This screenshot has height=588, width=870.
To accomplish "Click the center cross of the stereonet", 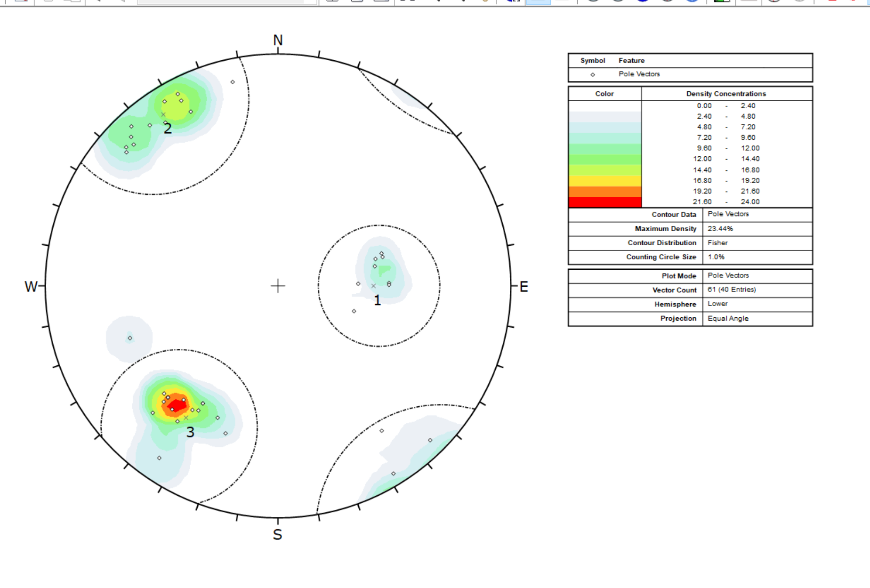I will point(278,286).
